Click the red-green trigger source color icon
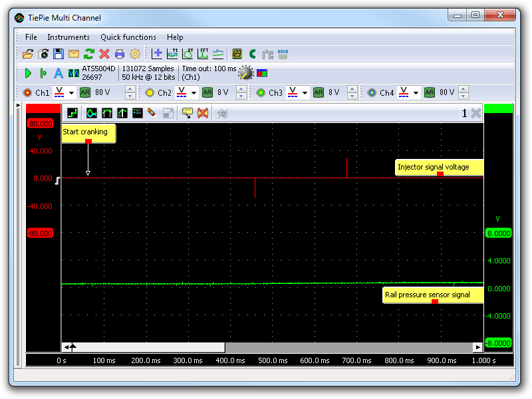Viewport: 532px width, 399px height. (x=262, y=73)
